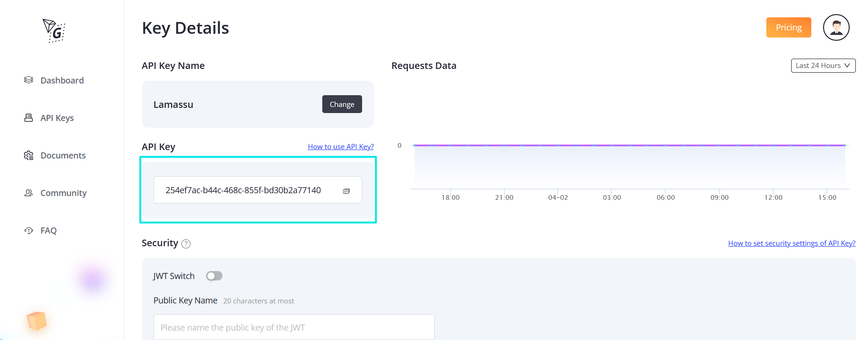The height and width of the screenshot is (340, 868).
Task: Open Documents menu item
Action: click(x=63, y=155)
